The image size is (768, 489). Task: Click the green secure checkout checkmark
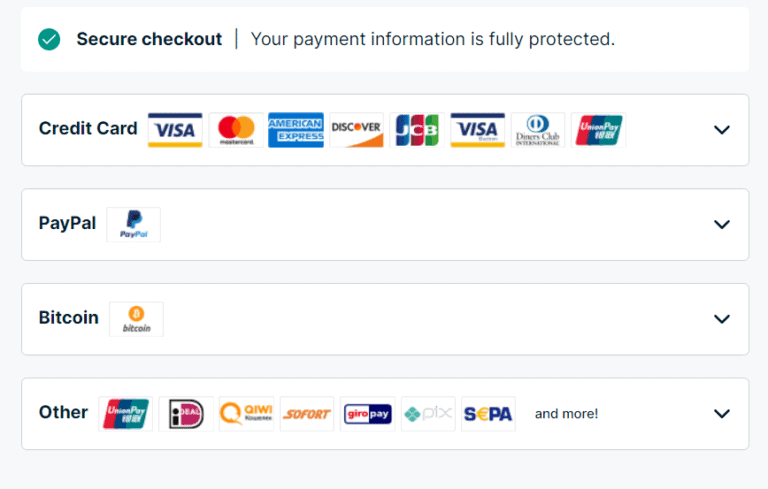pyautogui.click(x=49, y=40)
